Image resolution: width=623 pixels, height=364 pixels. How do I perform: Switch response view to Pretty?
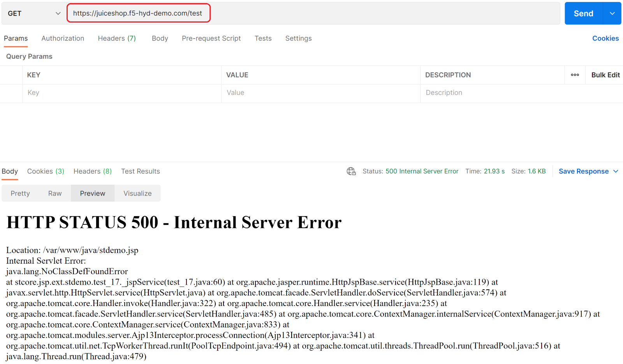pyautogui.click(x=20, y=194)
